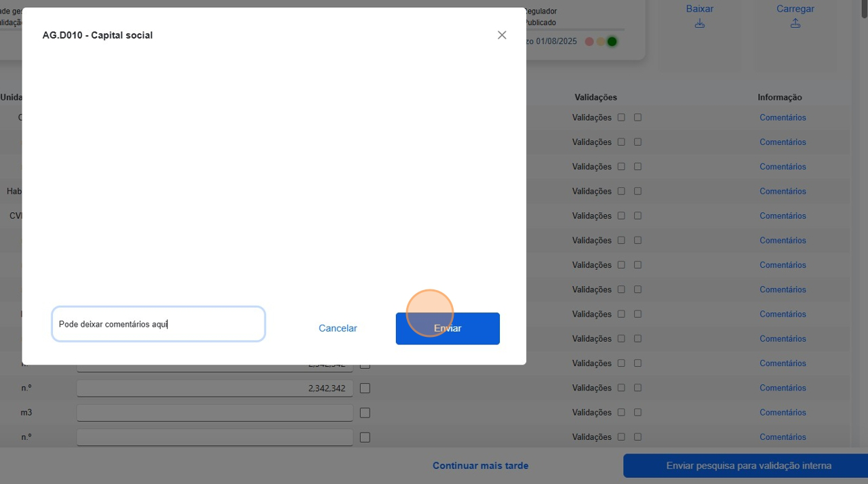Click inside the Pode deixar comentários text box

pyautogui.click(x=158, y=324)
